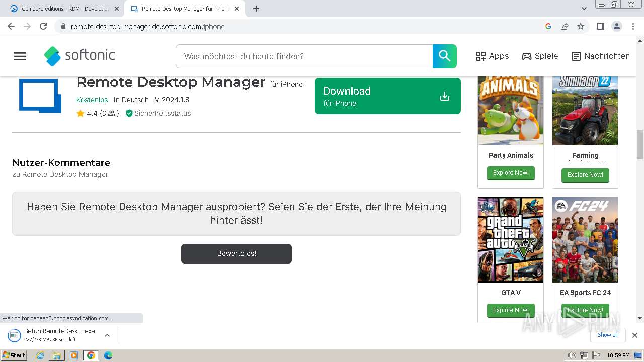
Task: Click the Chrome taskbar icon
Action: [91, 355]
